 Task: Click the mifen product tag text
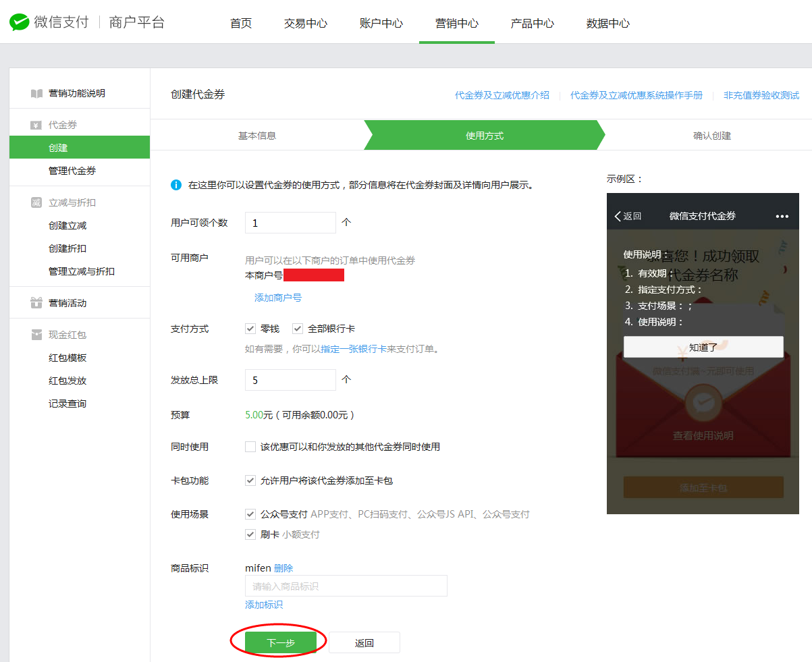point(258,568)
